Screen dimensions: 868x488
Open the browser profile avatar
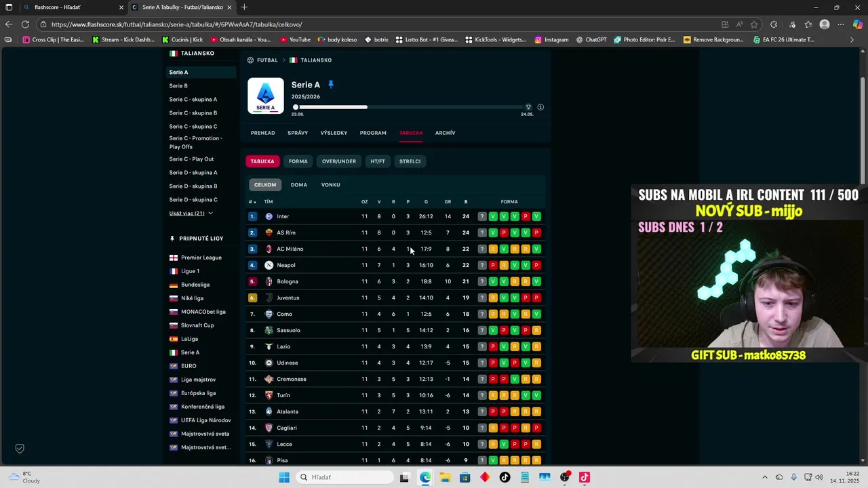(825, 24)
